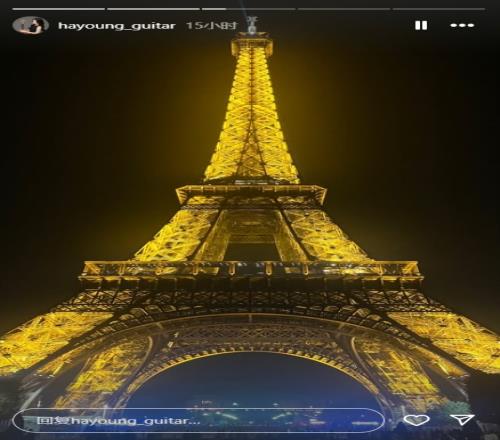Jump to the fifth story progress segment

439,9
